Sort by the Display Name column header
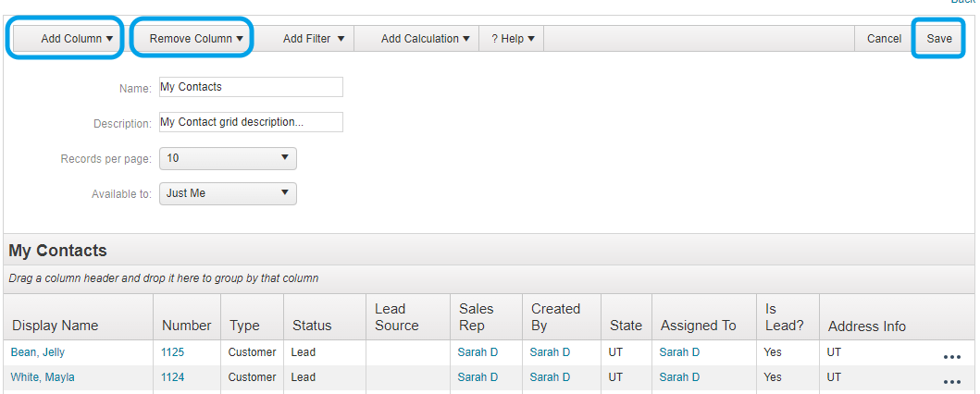The height and width of the screenshot is (394, 980). coord(78,317)
